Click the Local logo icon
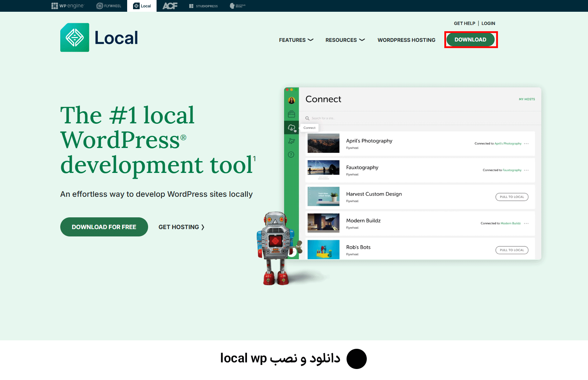Viewport: 588px width, 380px height. click(75, 37)
